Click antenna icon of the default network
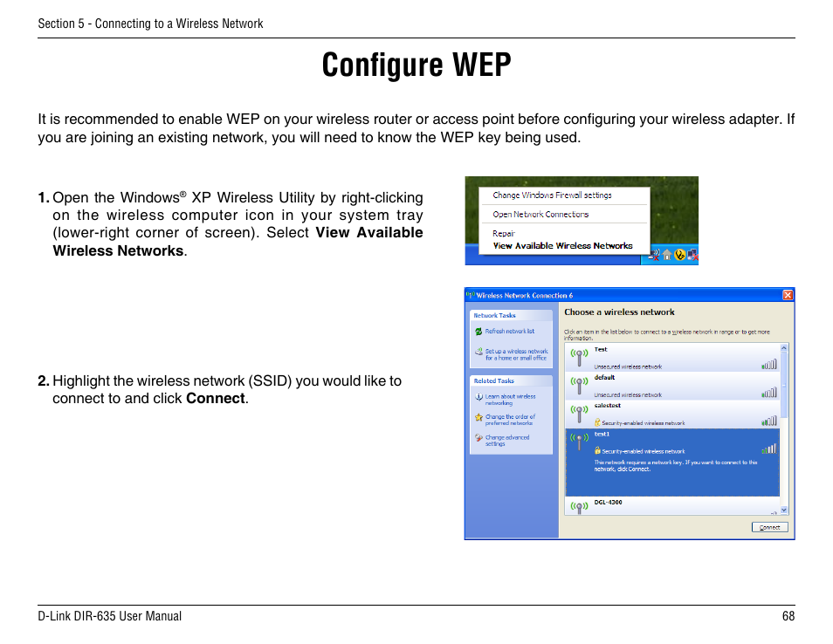This screenshot has height=644, width=833. tap(579, 386)
